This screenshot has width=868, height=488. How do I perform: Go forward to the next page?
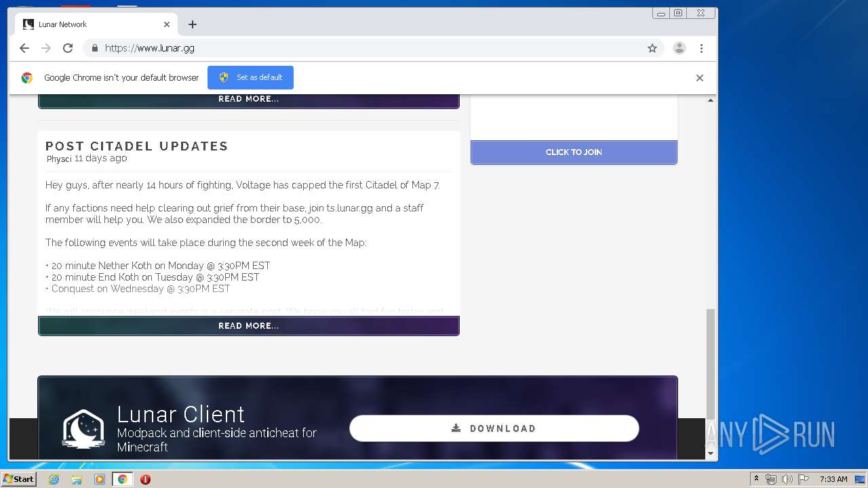(46, 48)
